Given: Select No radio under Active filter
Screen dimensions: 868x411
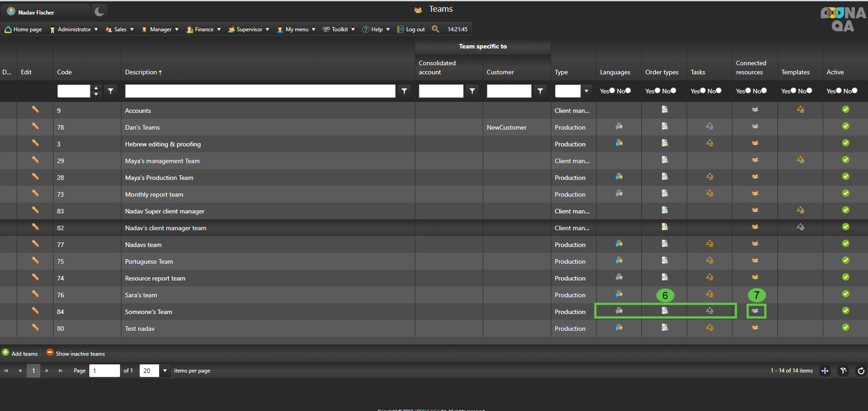Looking at the screenshot, I should point(854,91).
